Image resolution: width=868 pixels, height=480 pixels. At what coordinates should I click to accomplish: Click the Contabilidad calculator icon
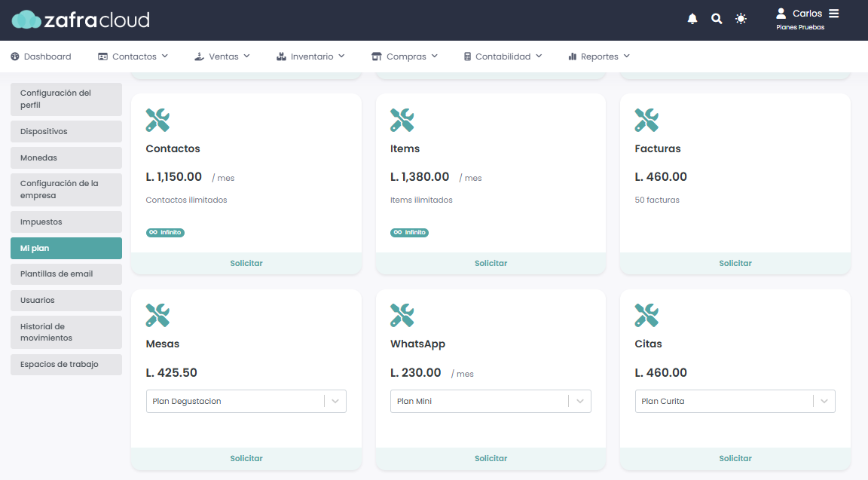point(467,57)
